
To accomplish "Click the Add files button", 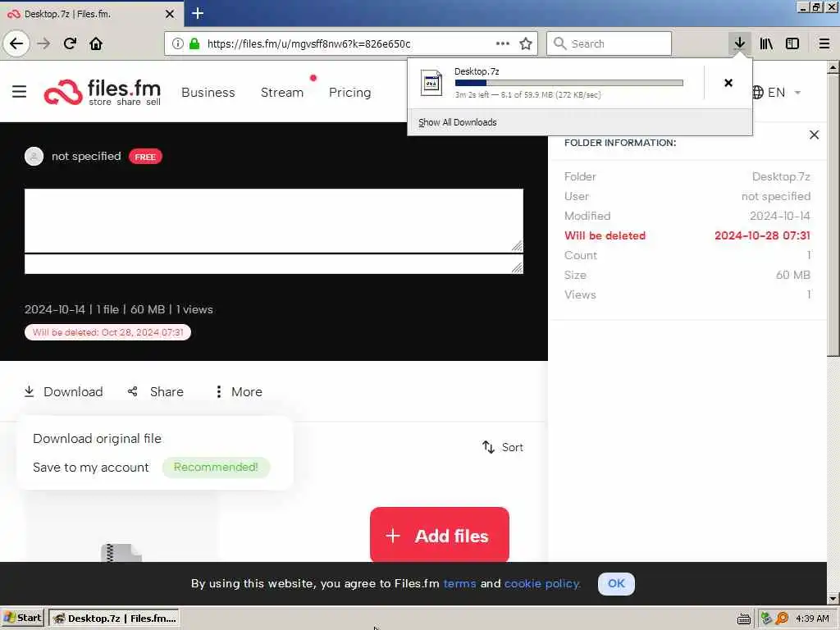I will pos(440,535).
